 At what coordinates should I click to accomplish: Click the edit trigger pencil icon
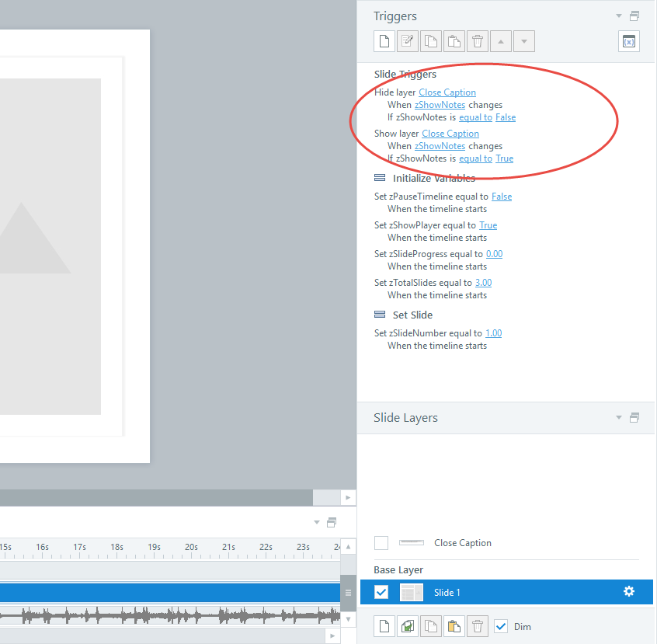coord(408,41)
